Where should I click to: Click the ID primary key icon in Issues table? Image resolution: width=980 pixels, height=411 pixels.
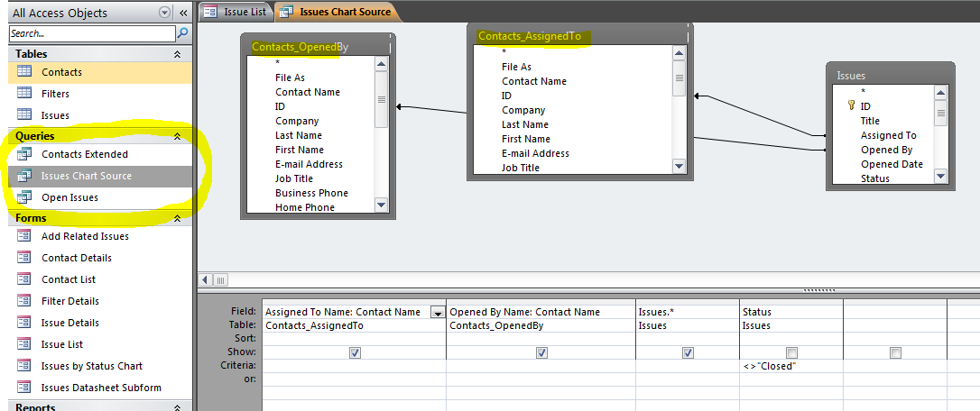click(850, 106)
